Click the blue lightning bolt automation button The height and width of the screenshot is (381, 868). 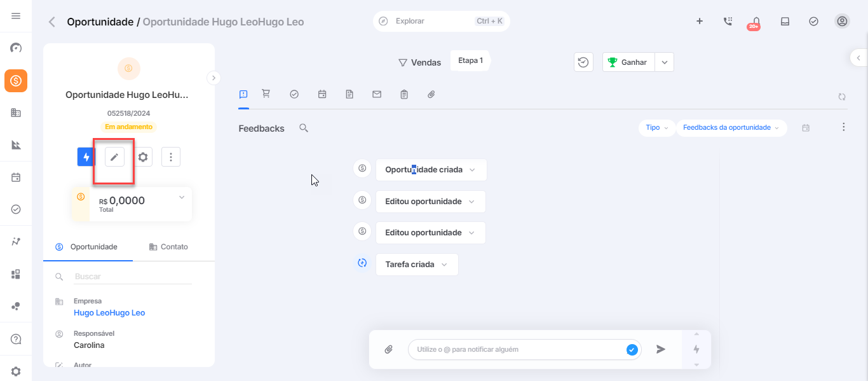[86, 157]
